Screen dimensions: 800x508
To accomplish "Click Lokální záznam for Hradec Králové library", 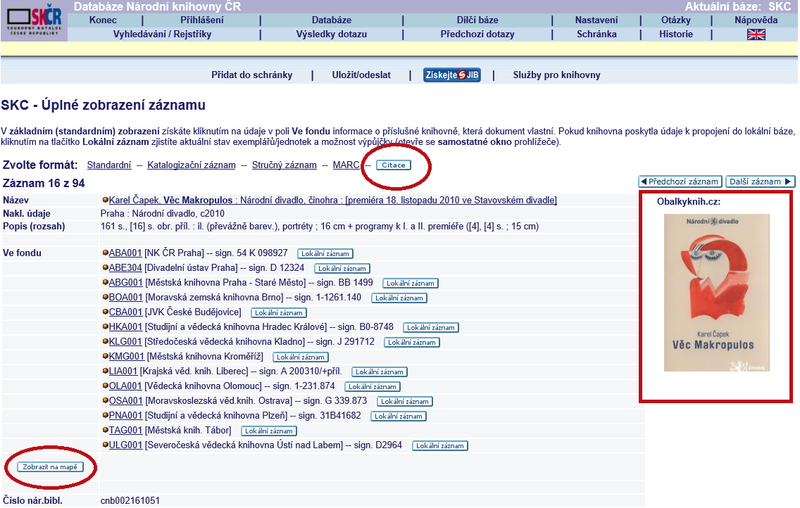I will 431,327.
